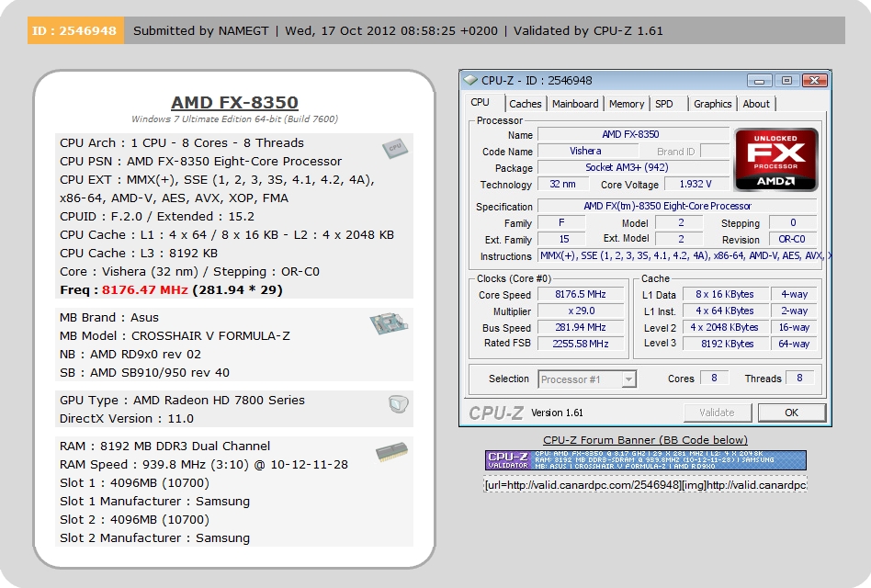Click the Slot 2 : 4096MB (10700) line
The width and height of the screenshot is (871, 588).
[134, 520]
